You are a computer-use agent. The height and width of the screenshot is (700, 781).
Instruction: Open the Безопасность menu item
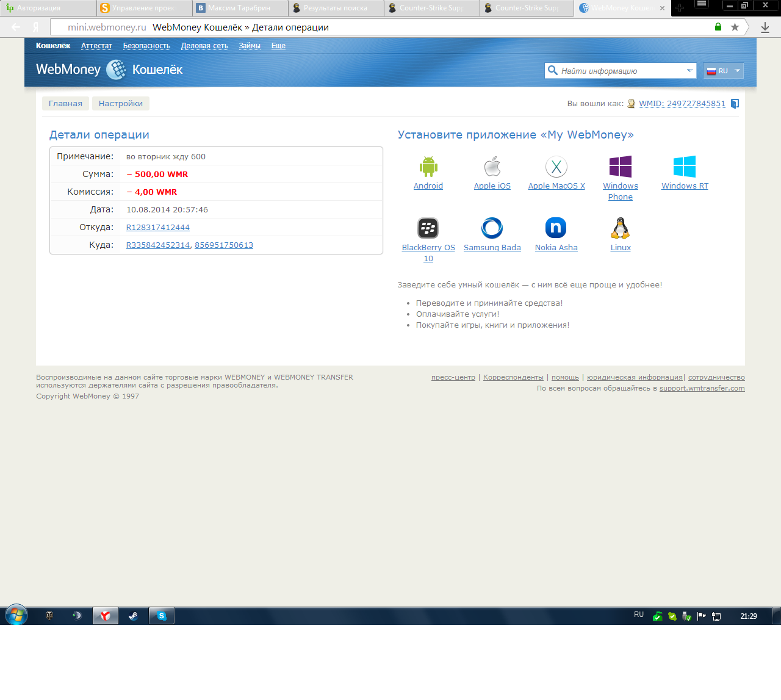(146, 46)
